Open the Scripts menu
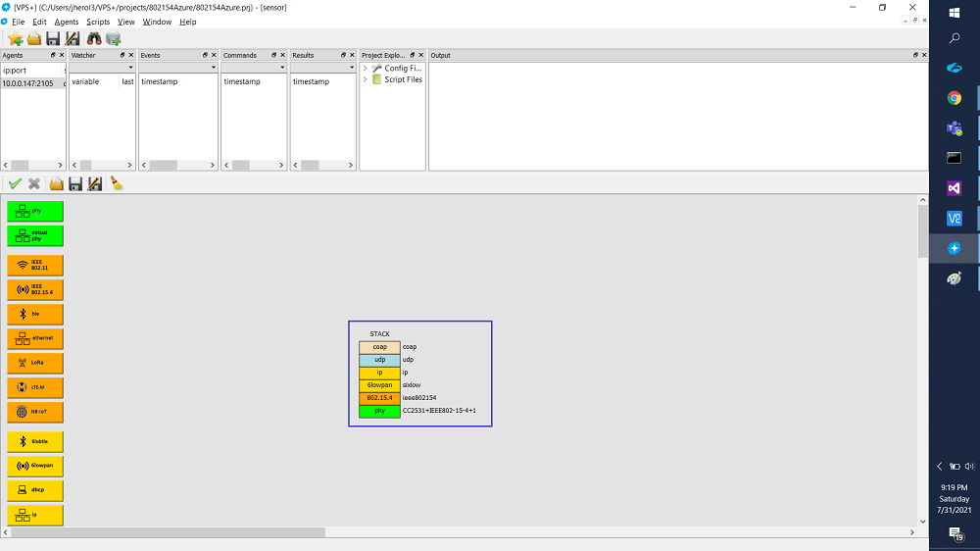Image resolution: width=980 pixels, height=551 pixels. [97, 22]
